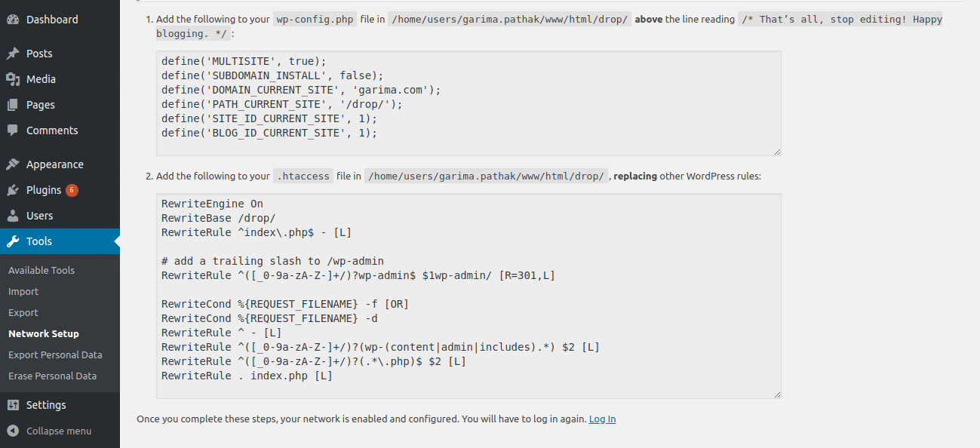Image resolution: width=980 pixels, height=448 pixels.
Task: Open the Available Tools submenu item
Action: click(x=41, y=270)
